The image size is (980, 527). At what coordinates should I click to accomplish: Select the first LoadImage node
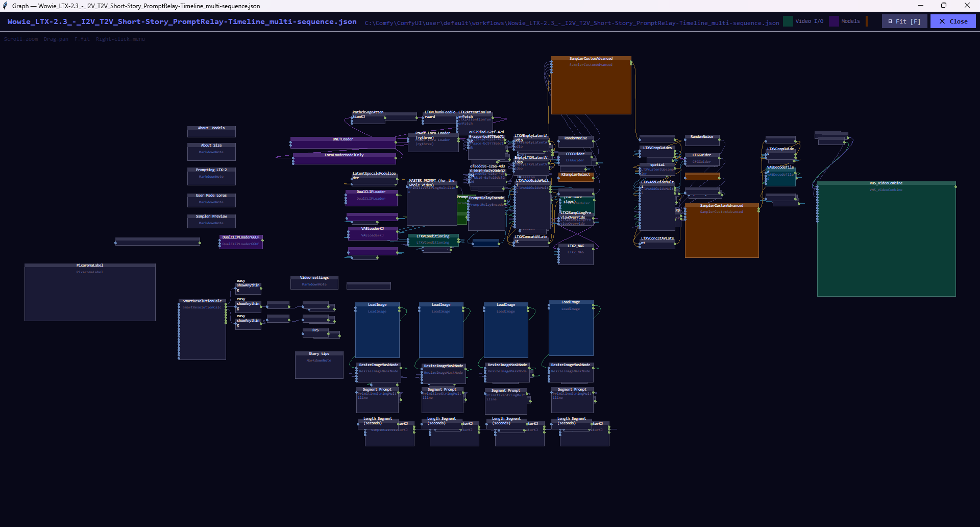pyautogui.click(x=377, y=330)
